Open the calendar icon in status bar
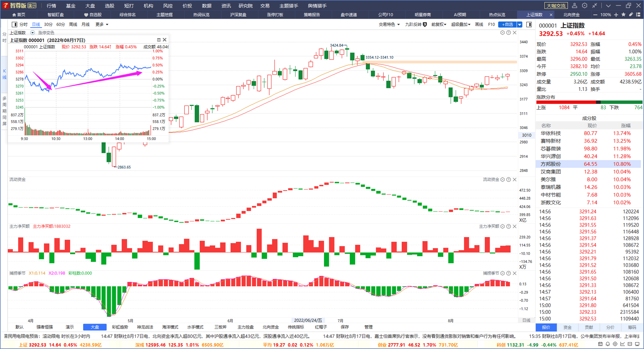The image size is (644, 349). click(x=600, y=344)
